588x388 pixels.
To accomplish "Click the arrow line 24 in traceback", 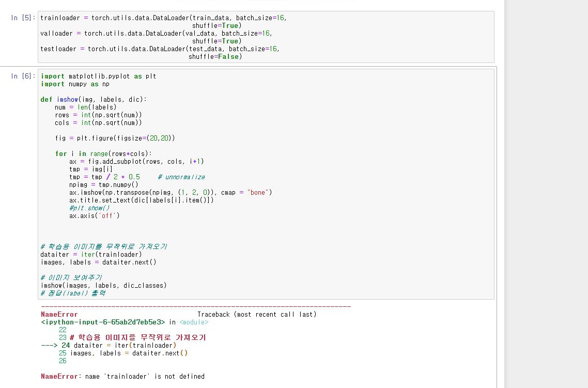I will point(109,345).
